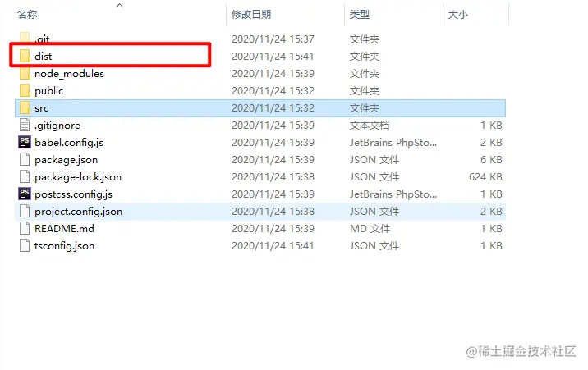Screen dimensions: 588x370
Task: Click JetBrains PhpSto... type for postcss.config.js
Action: (x=393, y=194)
